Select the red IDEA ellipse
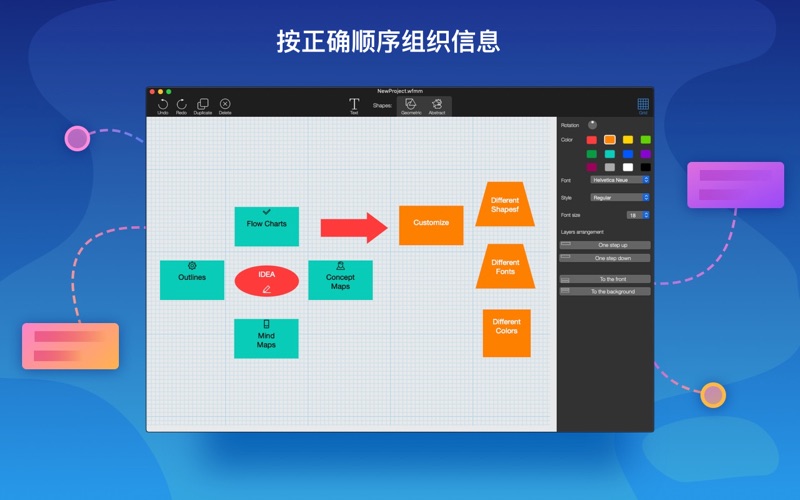 click(266, 281)
